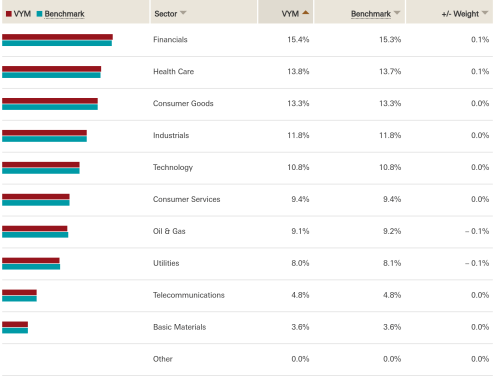Sort by +/- Weight column arrow
This screenshot has height=376, width=501.
pyautogui.click(x=485, y=13)
